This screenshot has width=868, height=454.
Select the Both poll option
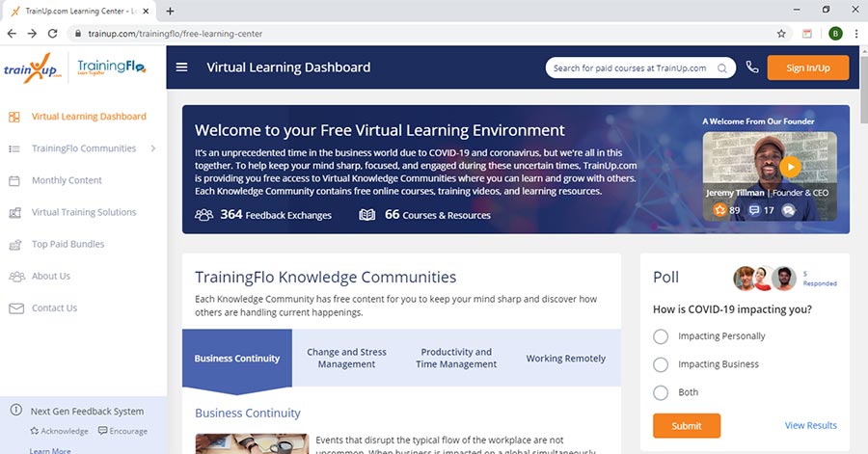tap(661, 392)
